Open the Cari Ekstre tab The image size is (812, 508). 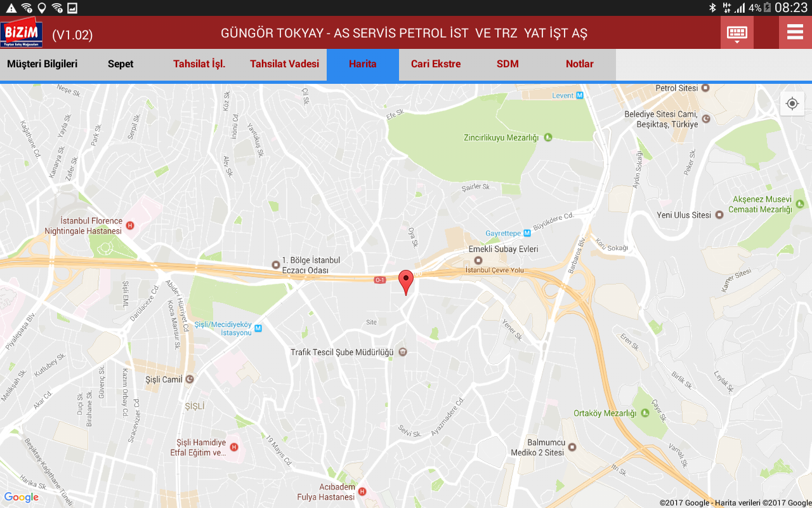pyautogui.click(x=436, y=64)
